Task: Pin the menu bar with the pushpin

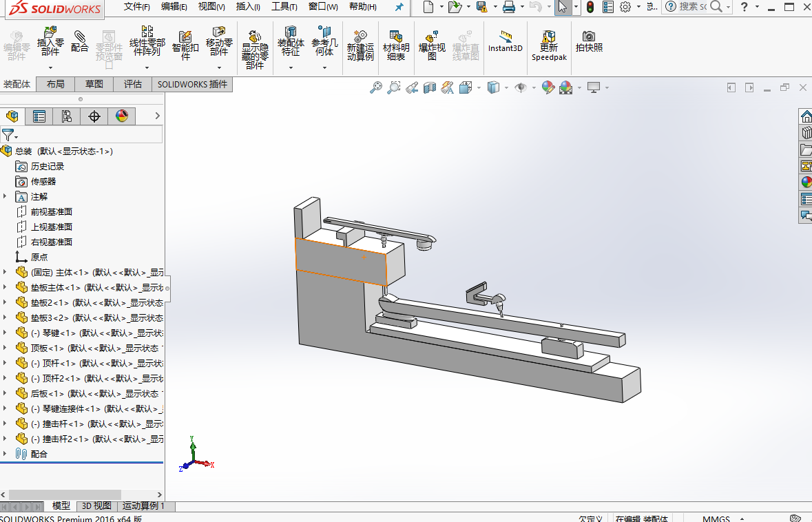Action: coord(399,7)
